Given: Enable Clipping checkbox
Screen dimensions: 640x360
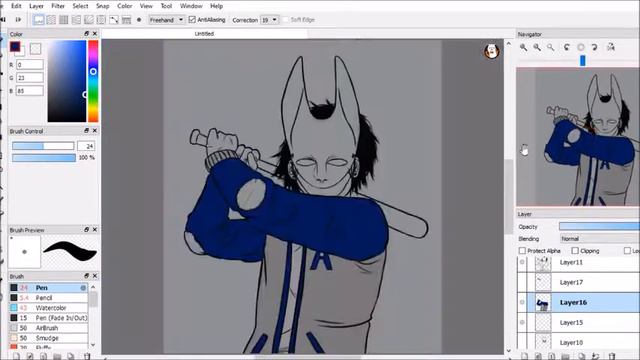Looking at the screenshot, I should click(575, 251).
